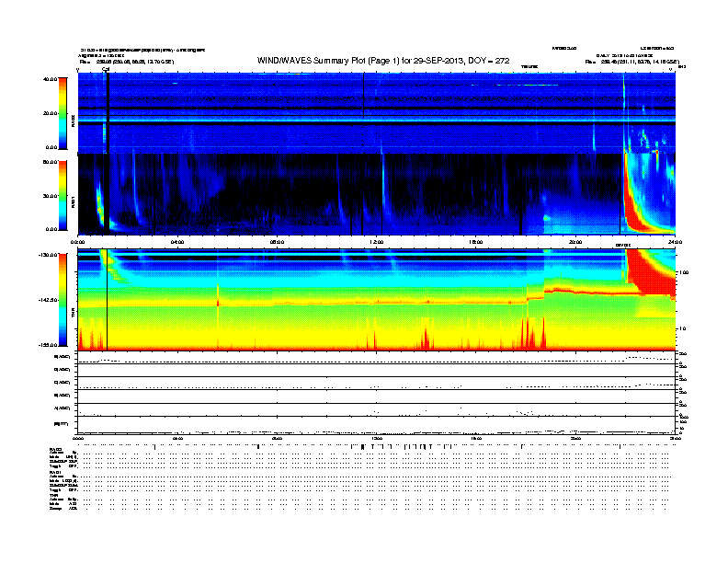Screen dimensions: 728x563
Task: Click the RAD2 panel color scale bar
Action: pyautogui.click(x=63, y=113)
